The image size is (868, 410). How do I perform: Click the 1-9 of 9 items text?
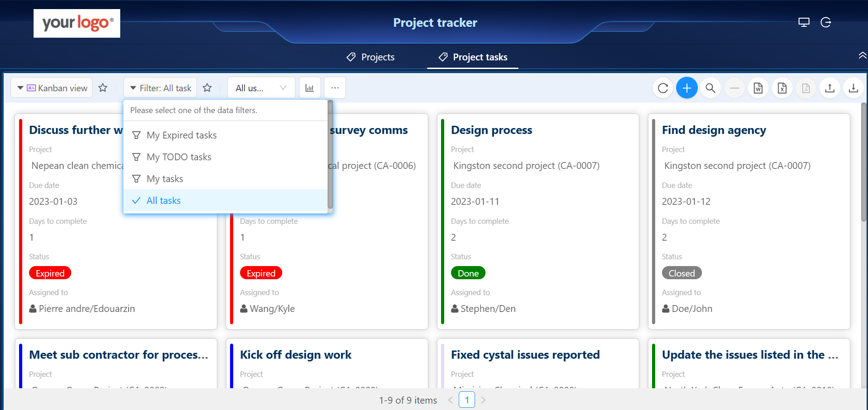pos(408,400)
